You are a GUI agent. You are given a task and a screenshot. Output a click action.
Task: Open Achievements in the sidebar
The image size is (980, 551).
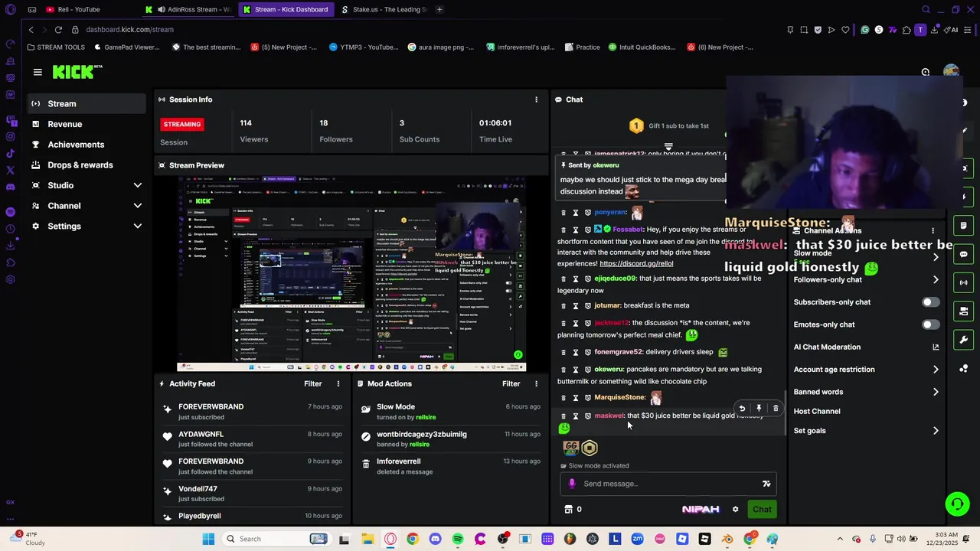pos(86,145)
